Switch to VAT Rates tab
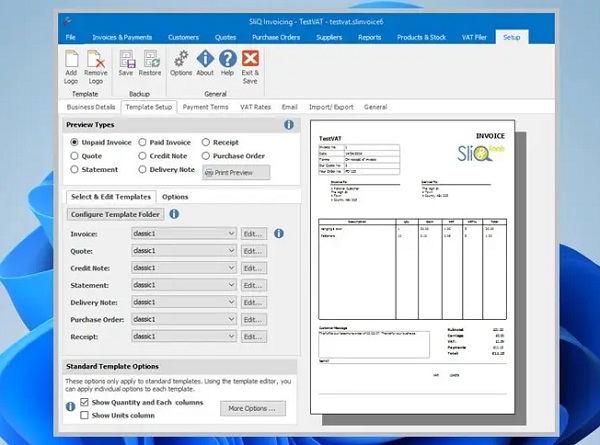This screenshot has height=445, width=600. pyautogui.click(x=255, y=107)
